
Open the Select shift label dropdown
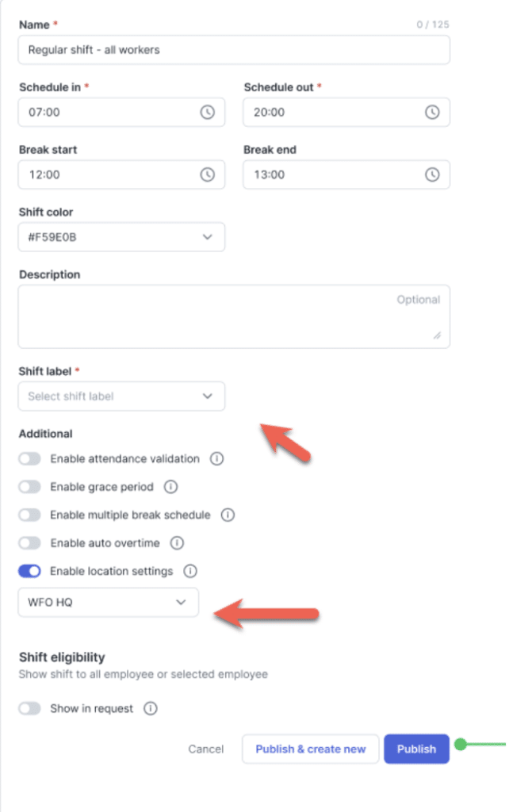tap(121, 396)
